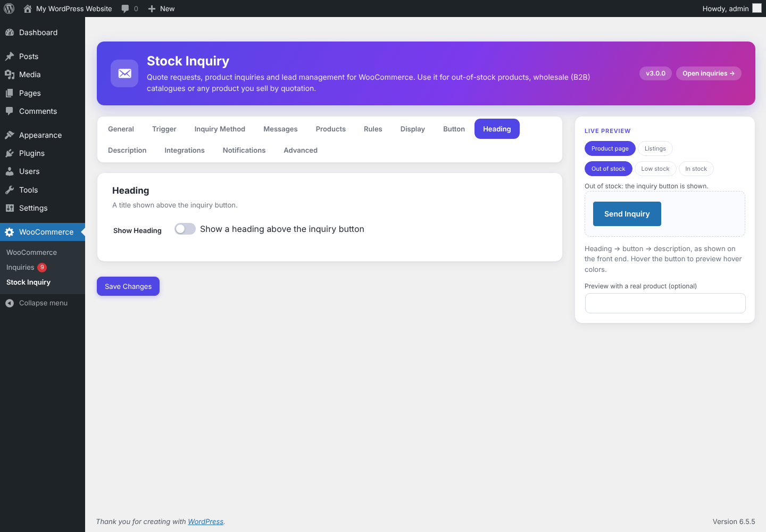Click the Collapse menu arrow icon
The width and height of the screenshot is (766, 532).
pos(10,303)
